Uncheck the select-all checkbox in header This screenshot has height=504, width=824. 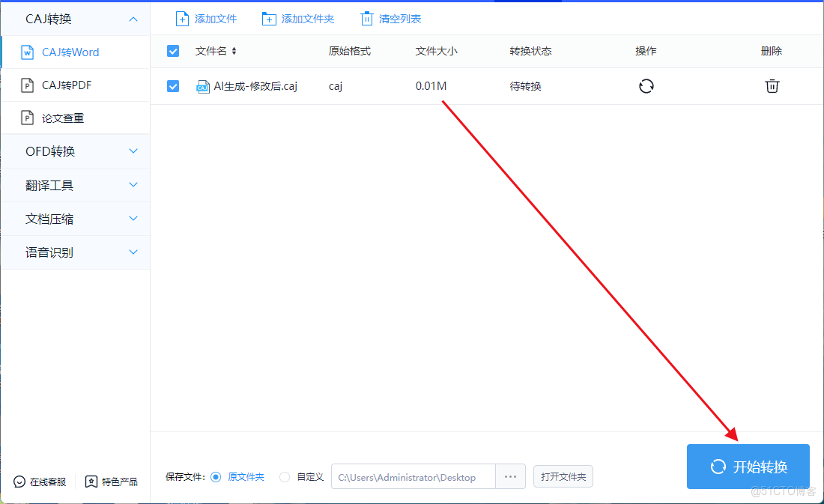(173, 51)
